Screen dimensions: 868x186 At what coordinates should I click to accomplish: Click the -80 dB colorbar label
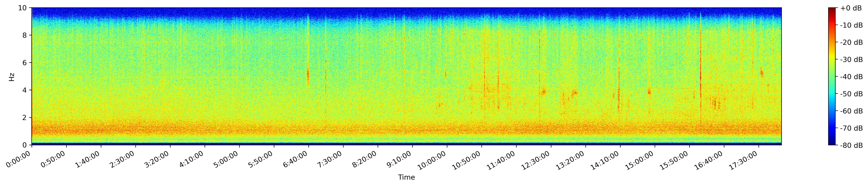point(851,145)
